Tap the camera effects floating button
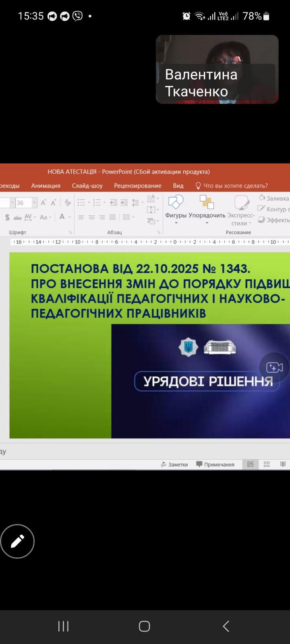The height and width of the screenshot is (644, 290). [x=274, y=367]
